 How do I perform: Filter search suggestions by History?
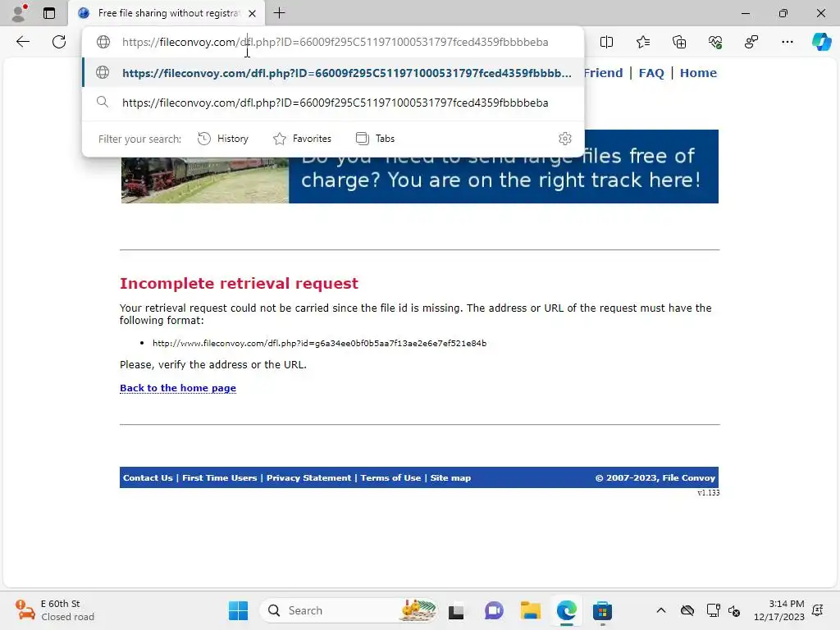point(223,139)
